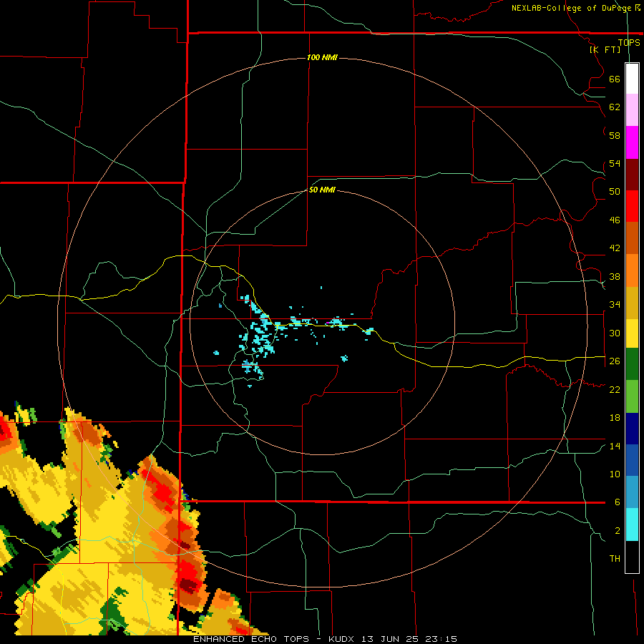Viewport: 644px width, 644px height.
Task: Click the KUDX station identifier
Action: [x=343, y=639]
